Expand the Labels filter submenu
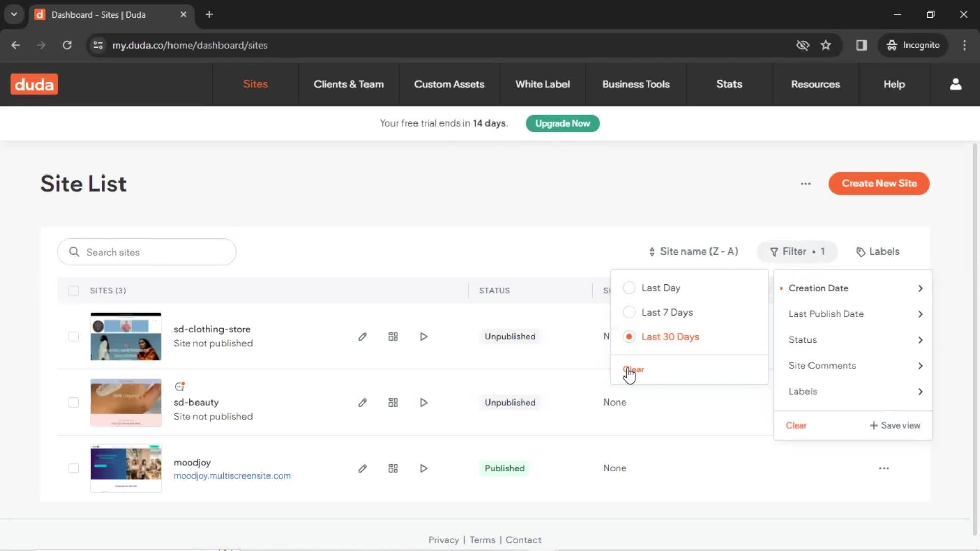This screenshot has height=551, width=980. 853,392
